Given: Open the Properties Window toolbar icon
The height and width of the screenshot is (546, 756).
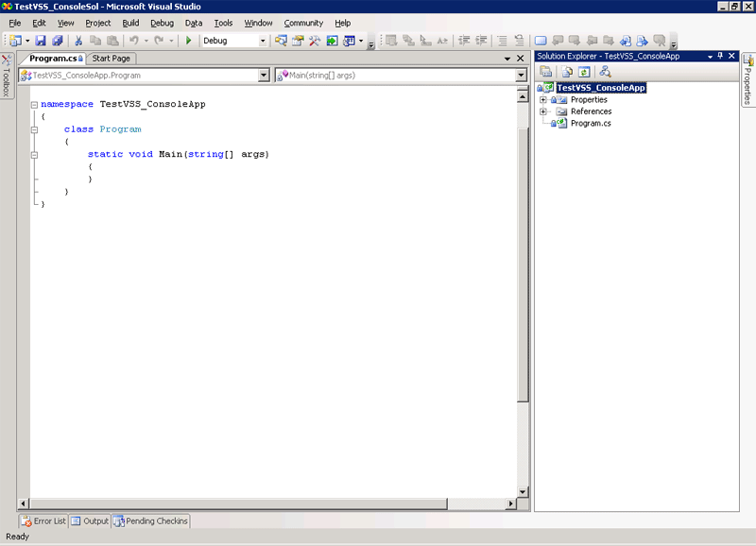Looking at the screenshot, I should [x=298, y=41].
